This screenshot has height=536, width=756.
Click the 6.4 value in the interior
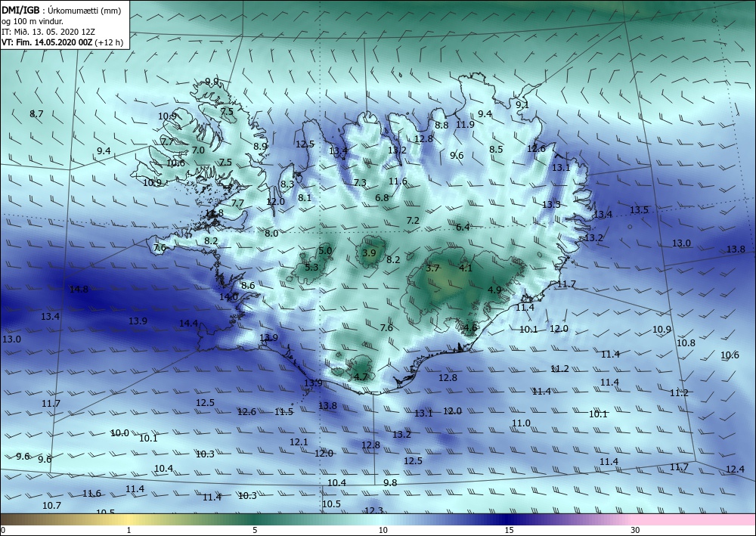click(463, 227)
